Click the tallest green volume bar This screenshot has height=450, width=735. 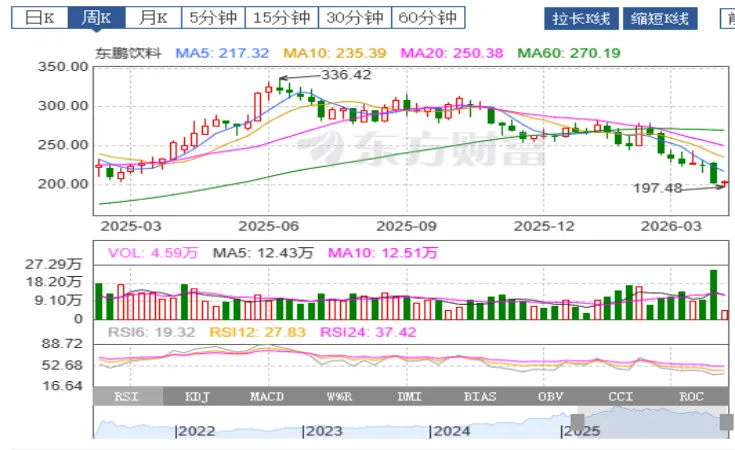(x=714, y=295)
